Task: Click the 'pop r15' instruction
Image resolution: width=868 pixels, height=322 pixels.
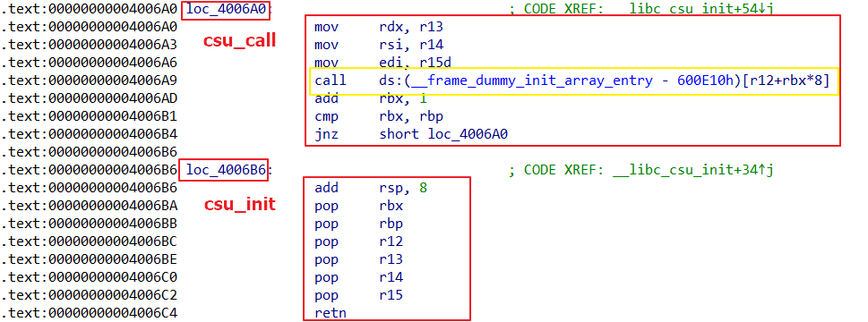Action: coord(358,295)
